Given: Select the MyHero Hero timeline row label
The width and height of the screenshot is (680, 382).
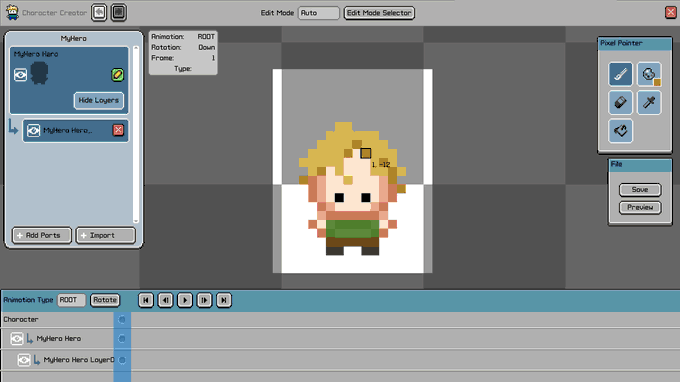Looking at the screenshot, I should pos(59,339).
